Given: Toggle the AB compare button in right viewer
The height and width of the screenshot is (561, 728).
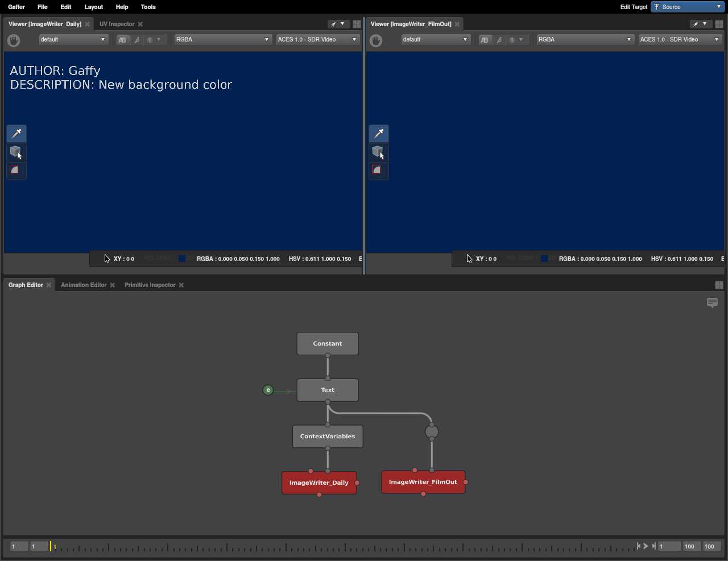Looking at the screenshot, I should coord(485,40).
